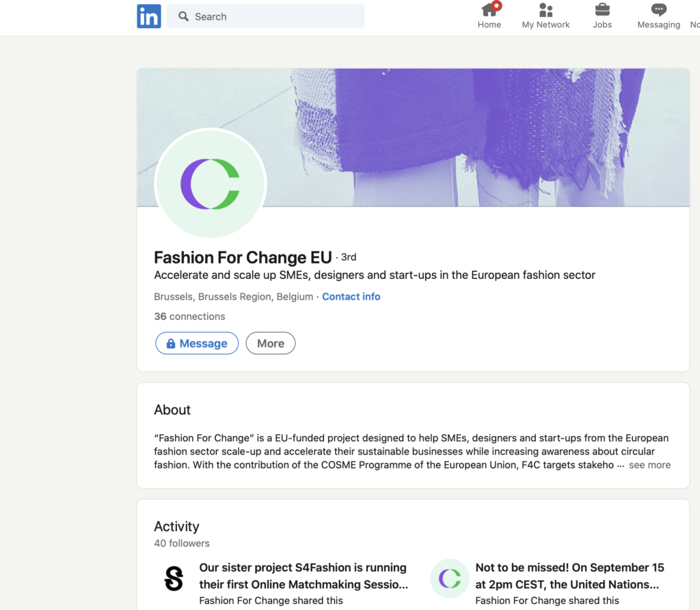
Task: Click the About description paragraph
Action: (x=412, y=451)
